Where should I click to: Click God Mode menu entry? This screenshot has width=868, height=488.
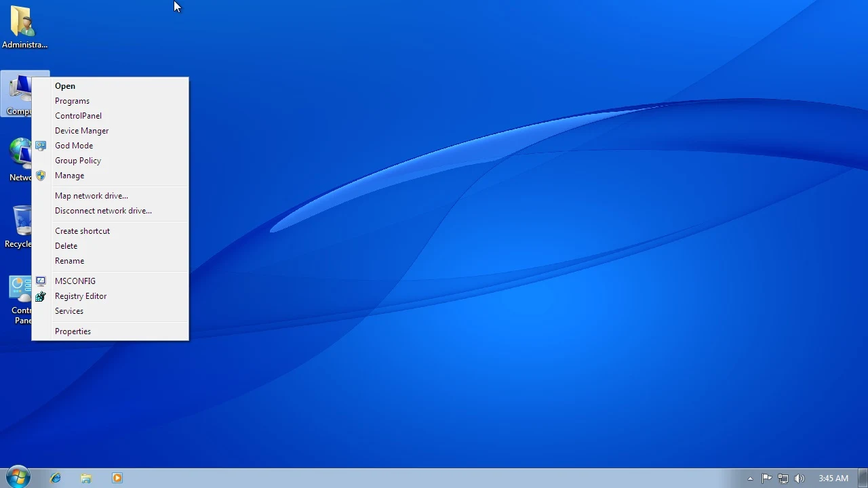(x=111, y=146)
